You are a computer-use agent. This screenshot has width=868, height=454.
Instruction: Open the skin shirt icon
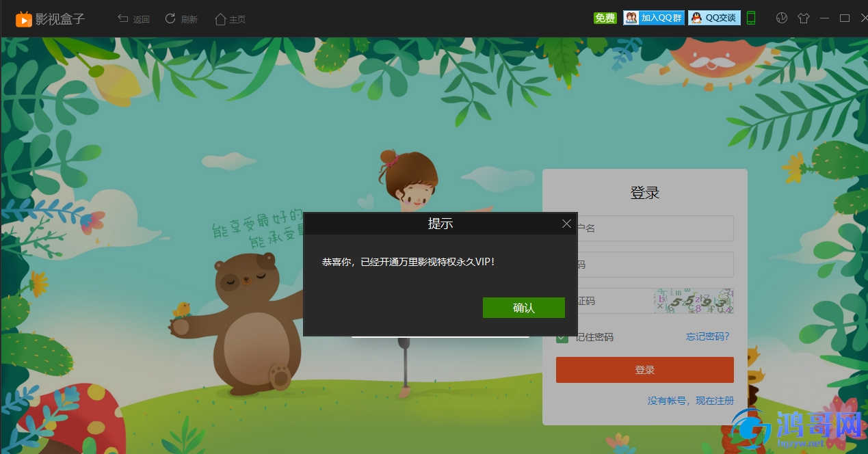pyautogui.click(x=804, y=18)
